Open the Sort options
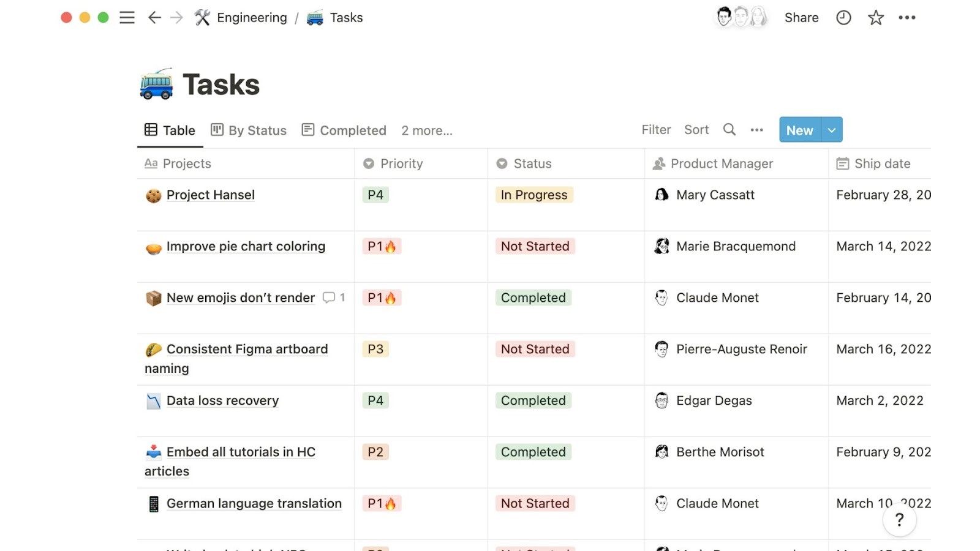The image size is (980, 551). pyautogui.click(x=696, y=130)
